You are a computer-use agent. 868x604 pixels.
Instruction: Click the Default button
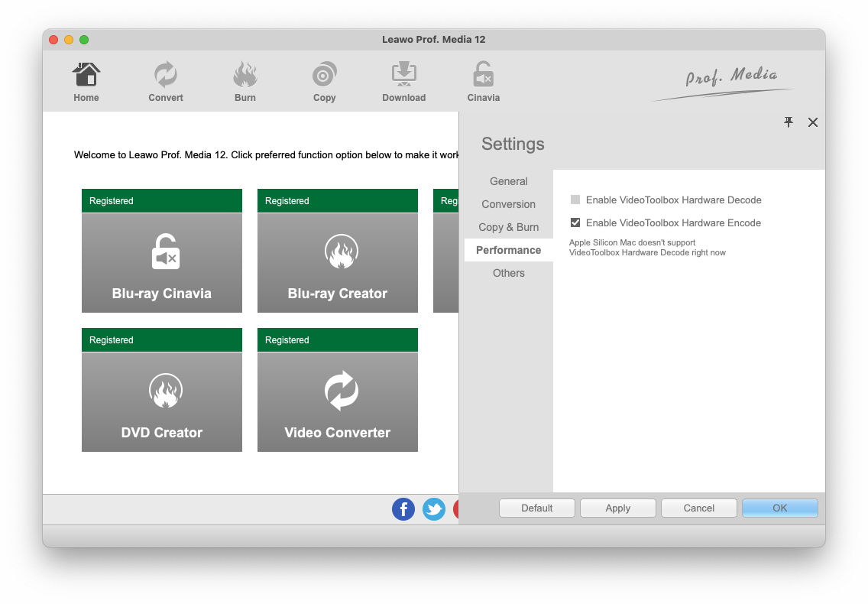coord(537,508)
